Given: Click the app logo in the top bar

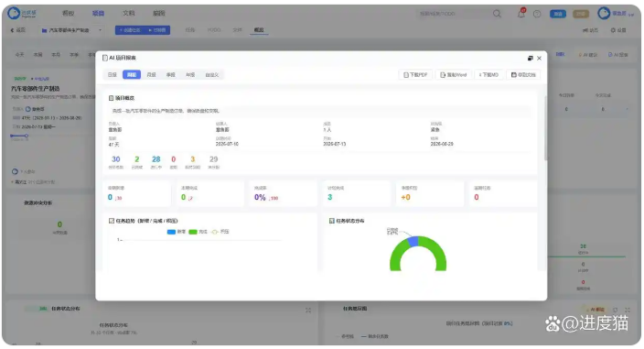Looking at the screenshot, I should pyautogui.click(x=22, y=13).
